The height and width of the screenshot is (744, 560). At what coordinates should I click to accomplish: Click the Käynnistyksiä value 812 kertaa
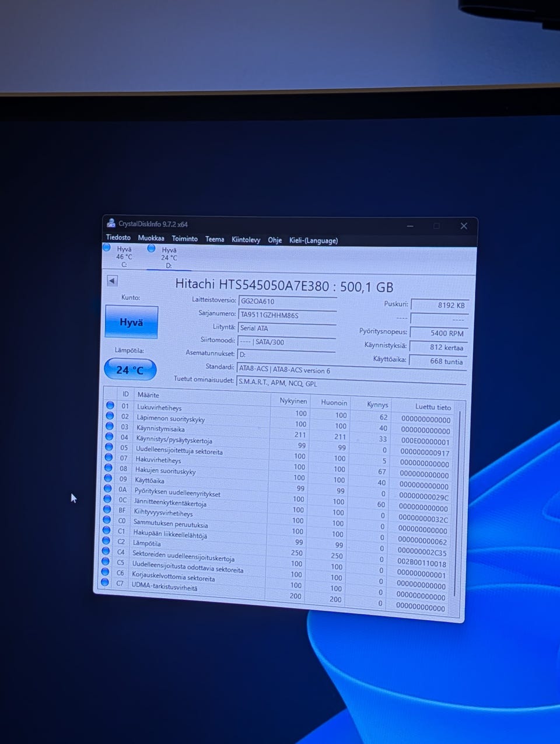438,347
